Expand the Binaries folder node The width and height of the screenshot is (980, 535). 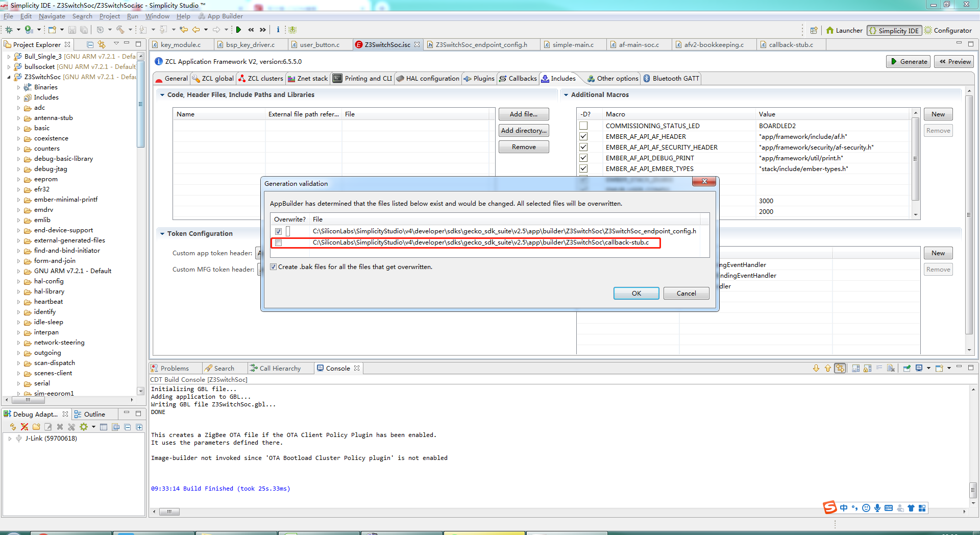click(19, 87)
